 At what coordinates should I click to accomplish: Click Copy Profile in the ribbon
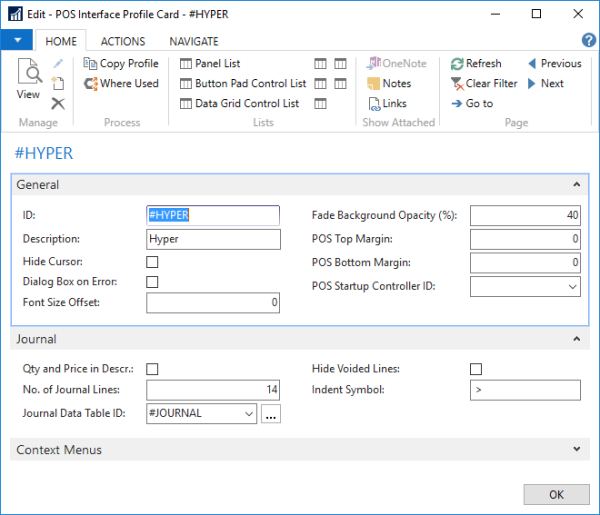(120, 64)
